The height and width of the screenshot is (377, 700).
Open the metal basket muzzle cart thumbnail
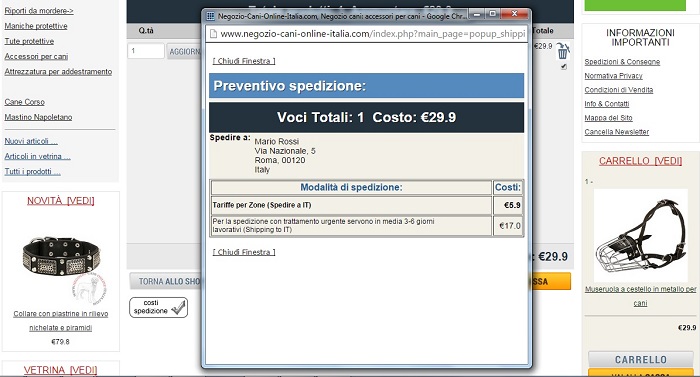pyautogui.click(x=641, y=235)
